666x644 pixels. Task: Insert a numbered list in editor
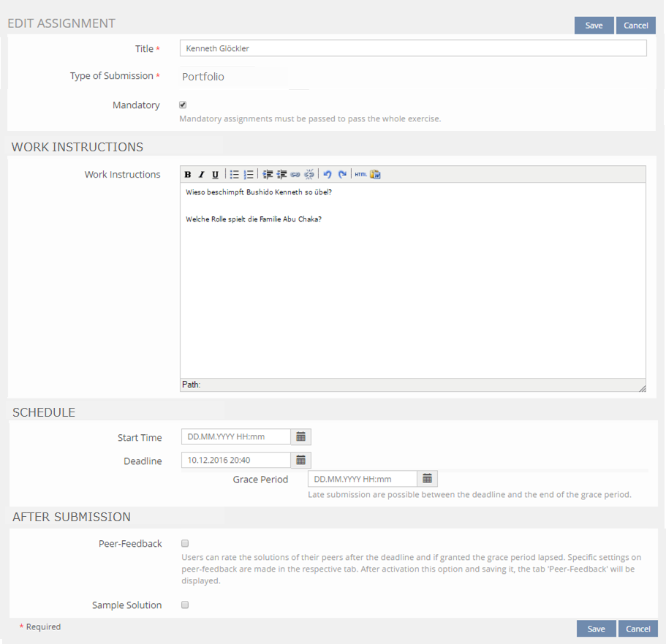pyautogui.click(x=249, y=175)
